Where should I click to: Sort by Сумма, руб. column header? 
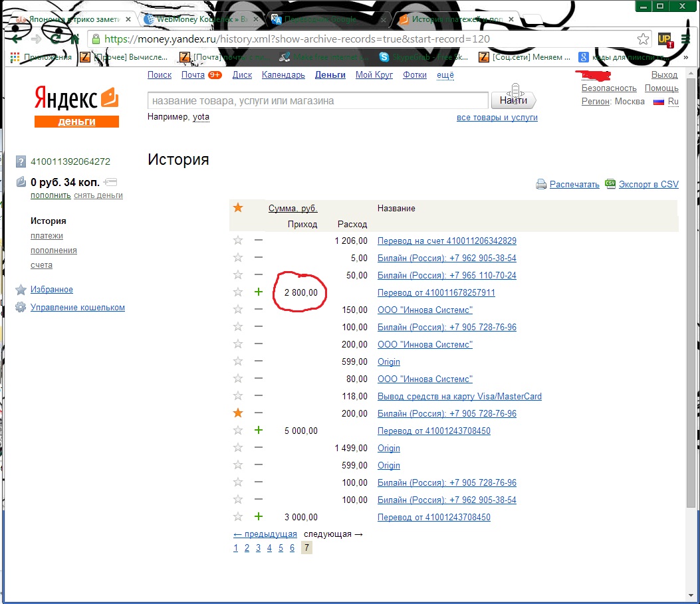coord(293,209)
